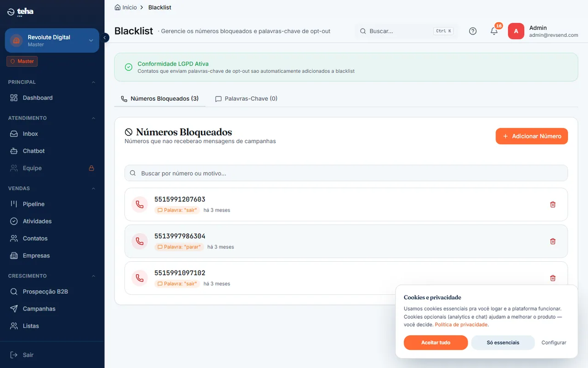Click the Palavra: "parar" tag
Image resolution: width=588 pixels, height=368 pixels.
tap(179, 247)
